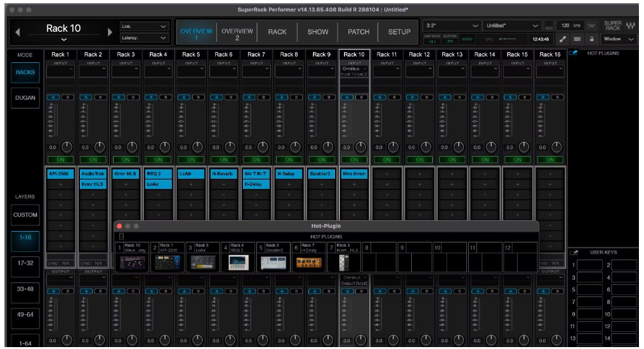The width and height of the screenshot is (644, 349).
Task: Click the padlock lock icon
Action: tap(591, 39)
